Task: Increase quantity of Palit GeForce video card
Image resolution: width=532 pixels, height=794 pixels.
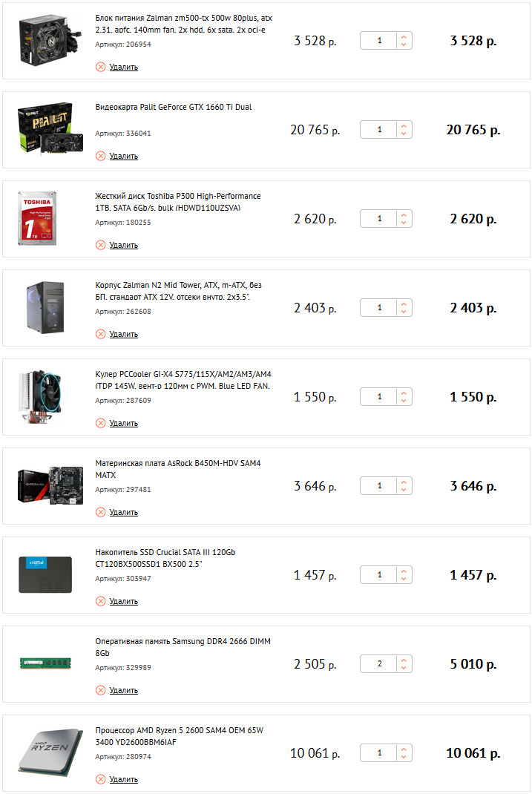Action: coord(404,125)
